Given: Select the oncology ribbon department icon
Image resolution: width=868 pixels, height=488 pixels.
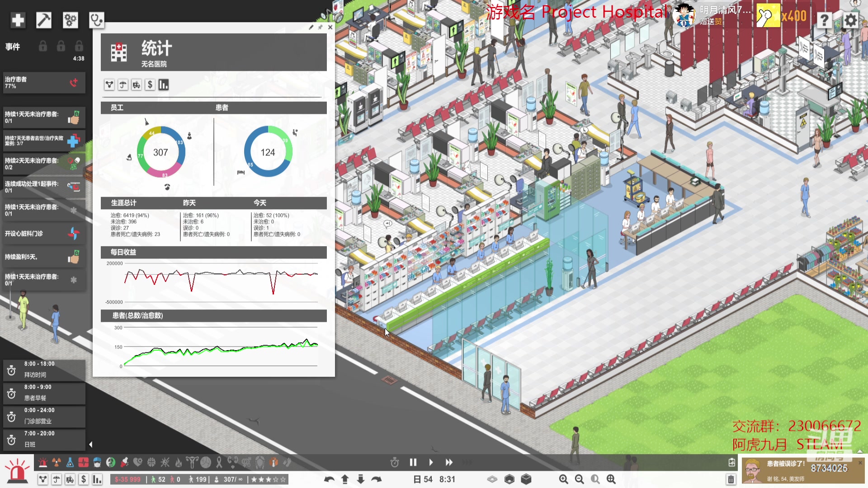Looking at the screenshot, I should click(219, 462).
